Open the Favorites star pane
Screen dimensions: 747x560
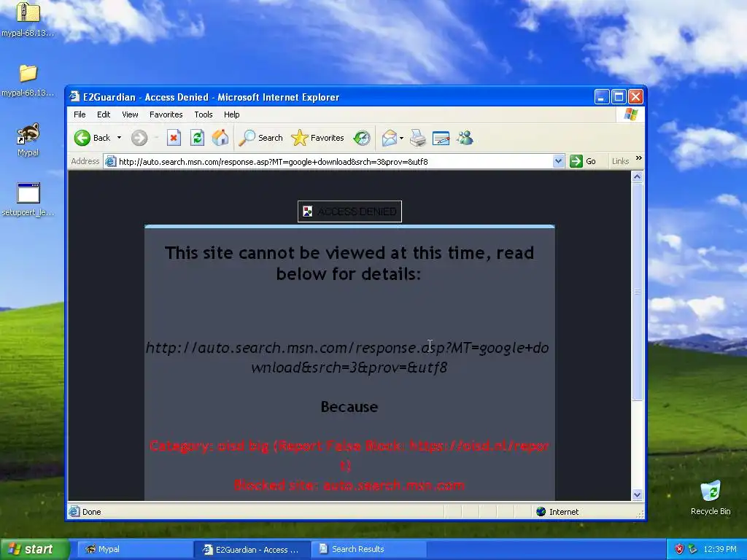(x=317, y=138)
